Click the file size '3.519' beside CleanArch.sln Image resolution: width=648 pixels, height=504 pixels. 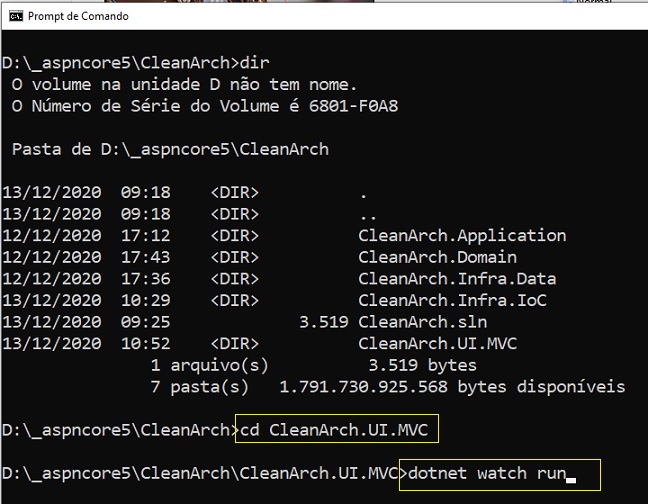324,322
